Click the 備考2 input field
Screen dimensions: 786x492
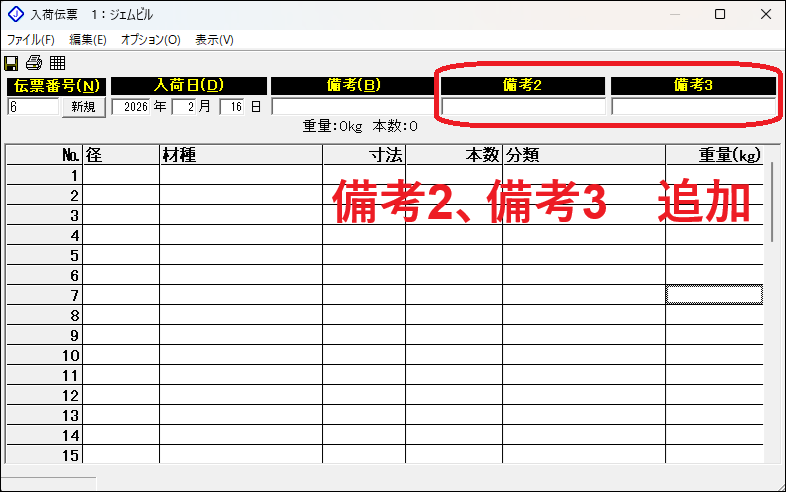click(x=523, y=106)
